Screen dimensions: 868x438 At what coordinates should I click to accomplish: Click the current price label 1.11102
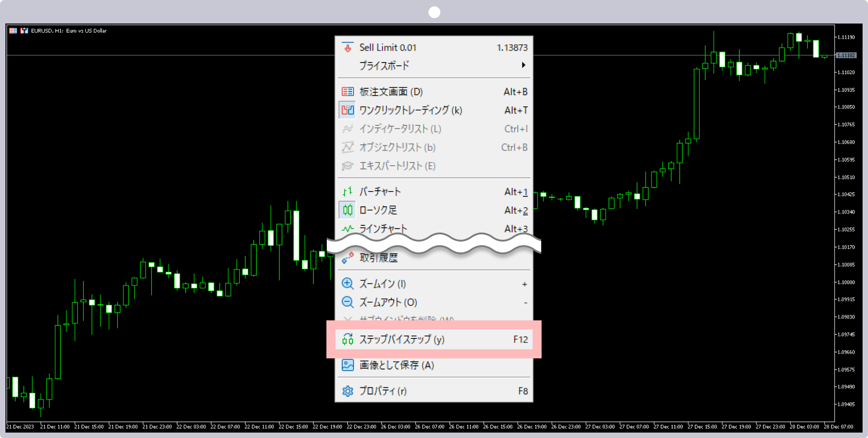tap(845, 55)
